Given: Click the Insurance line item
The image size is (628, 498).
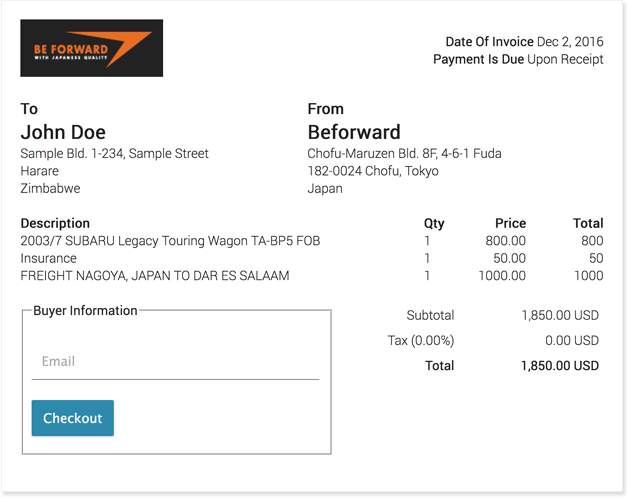Looking at the screenshot, I should pos(48,258).
